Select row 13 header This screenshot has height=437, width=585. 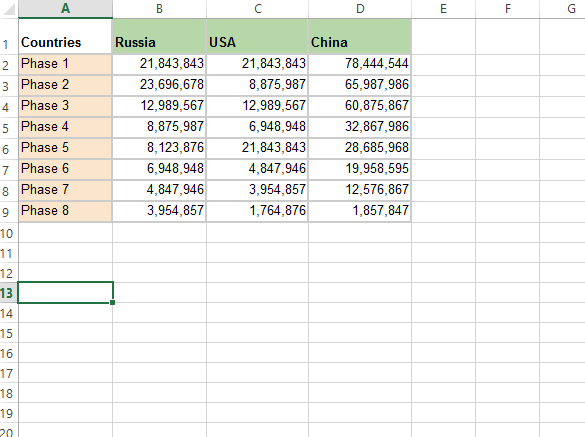(9, 293)
